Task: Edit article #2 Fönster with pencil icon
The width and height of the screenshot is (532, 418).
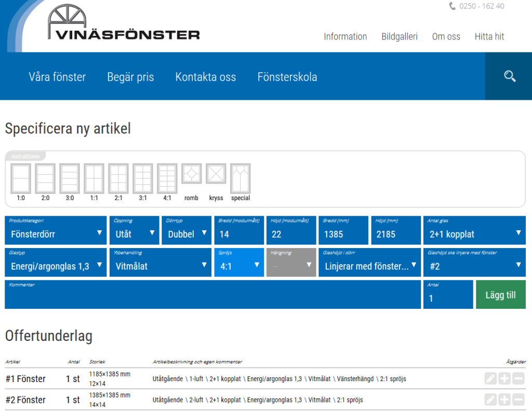Action: click(x=490, y=399)
